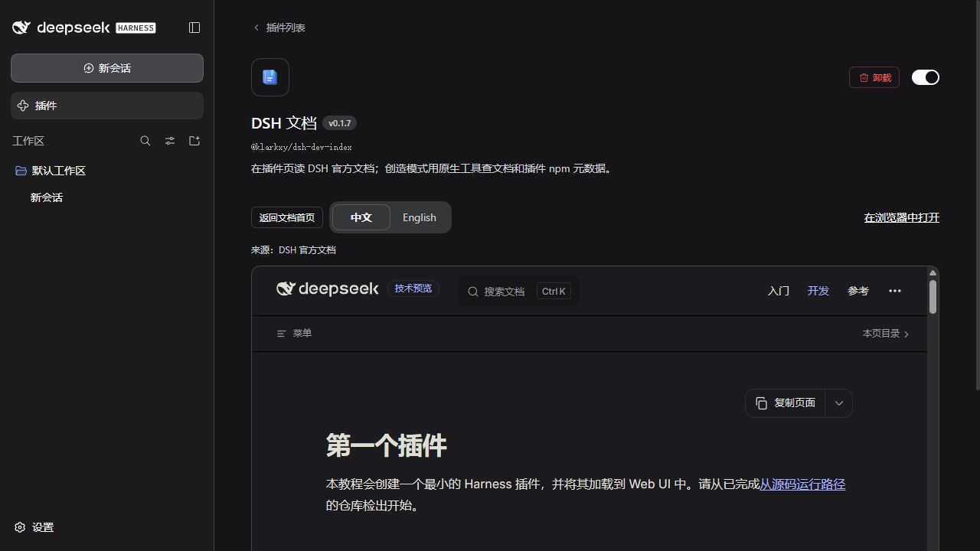Follow the 从源码运行路径 link
This screenshot has height=551, width=980.
[x=802, y=484]
